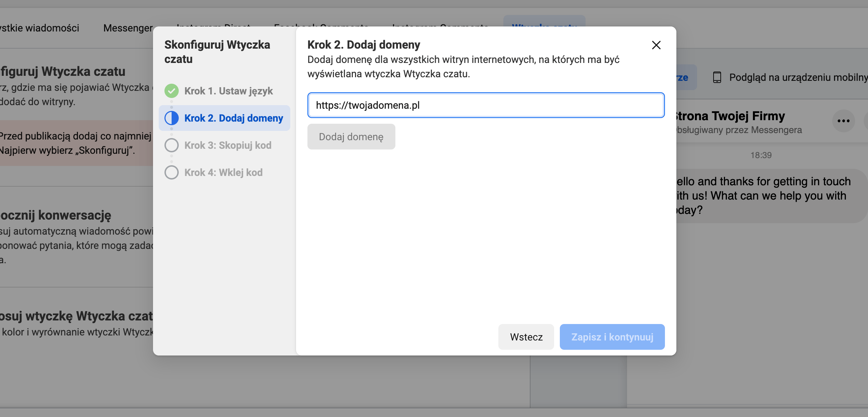Click the green checkmark icon of Krok 1
The height and width of the screenshot is (417, 868).
click(172, 91)
